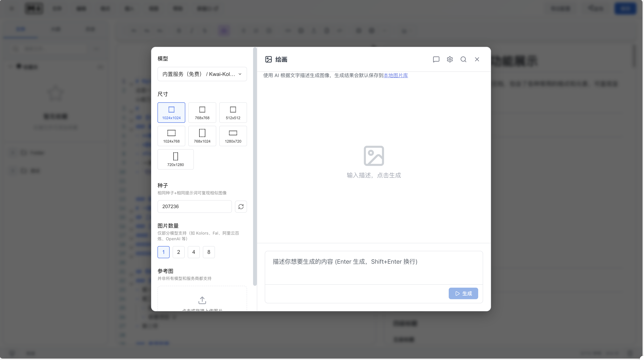
Task: Open the 本地图片库 link
Action: pos(395,75)
